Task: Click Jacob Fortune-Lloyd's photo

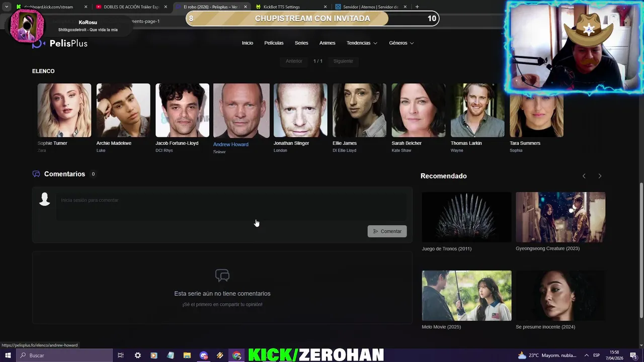Action: coord(182,110)
